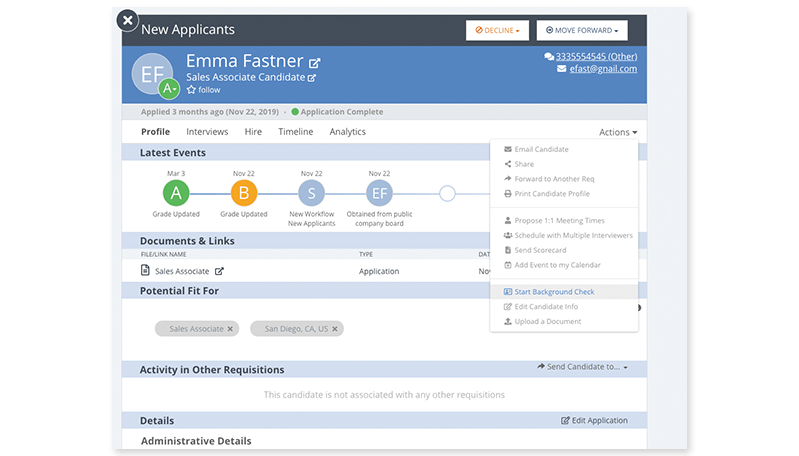Open Send Candidate to... dropdown
The width and height of the screenshot is (799, 456).
click(x=582, y=367)
